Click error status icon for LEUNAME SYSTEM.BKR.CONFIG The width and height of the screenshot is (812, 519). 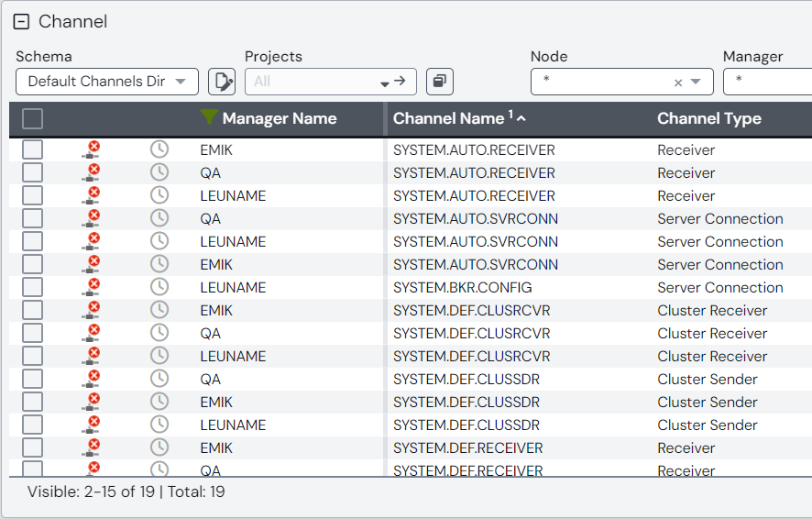[91, 288]
